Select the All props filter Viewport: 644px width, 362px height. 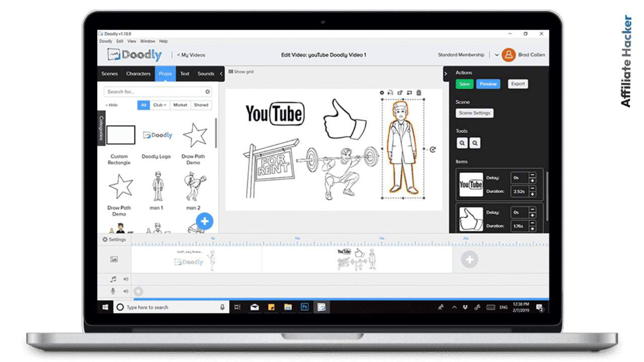point(144,105)
